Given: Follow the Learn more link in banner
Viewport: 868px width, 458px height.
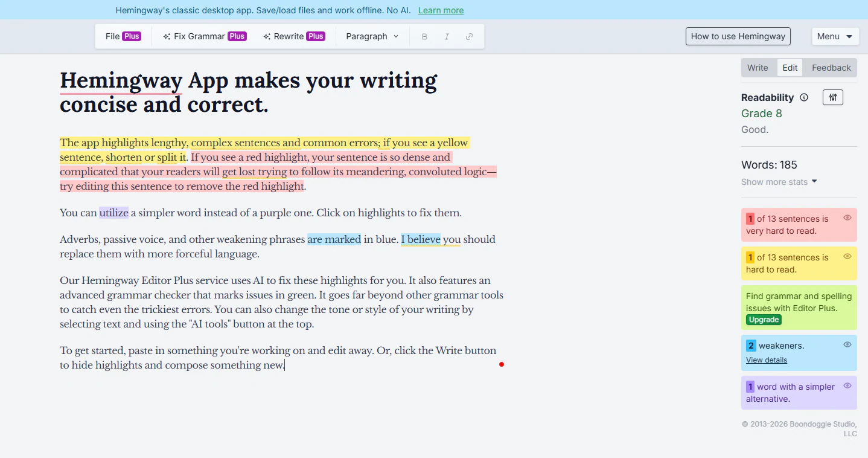Looking at the screenshot, I should 441,10.
